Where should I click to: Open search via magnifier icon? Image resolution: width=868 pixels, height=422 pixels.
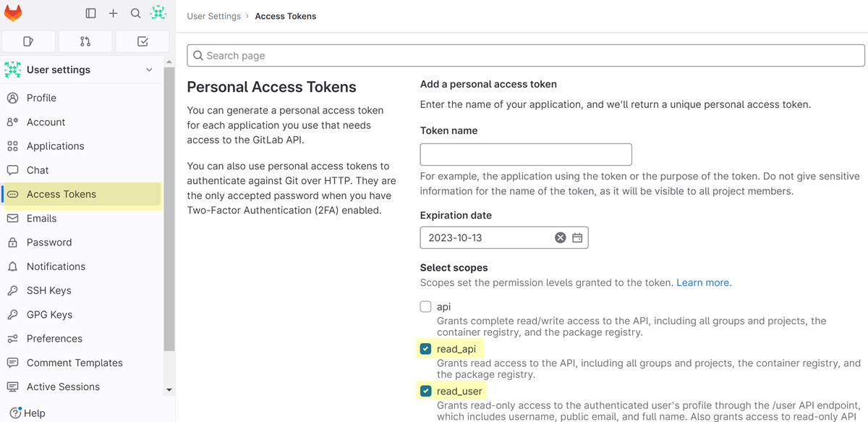[x=135, y=13]
